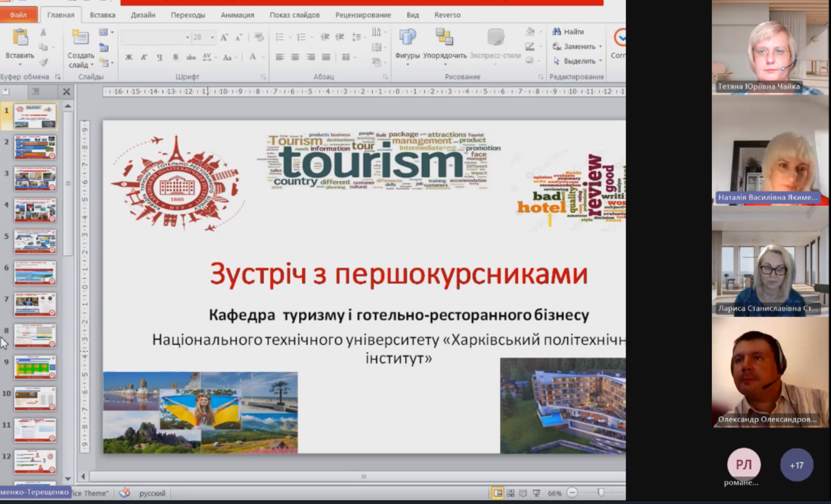The width and height of the screenshot is (831, 504).
Task: Click the Файл button
Action: [x=19, y=15]
